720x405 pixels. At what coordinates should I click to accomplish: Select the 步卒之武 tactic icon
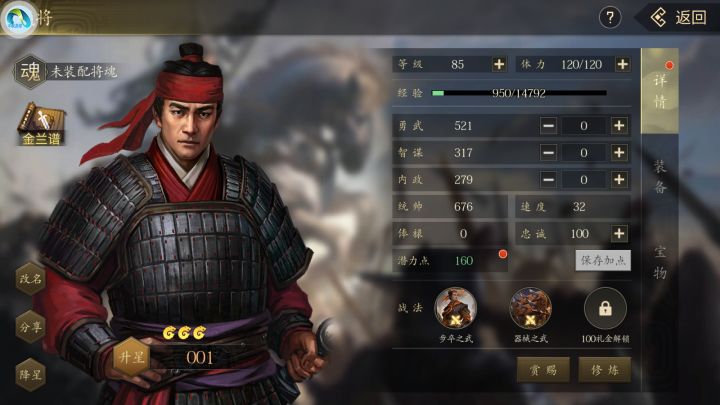456,308
